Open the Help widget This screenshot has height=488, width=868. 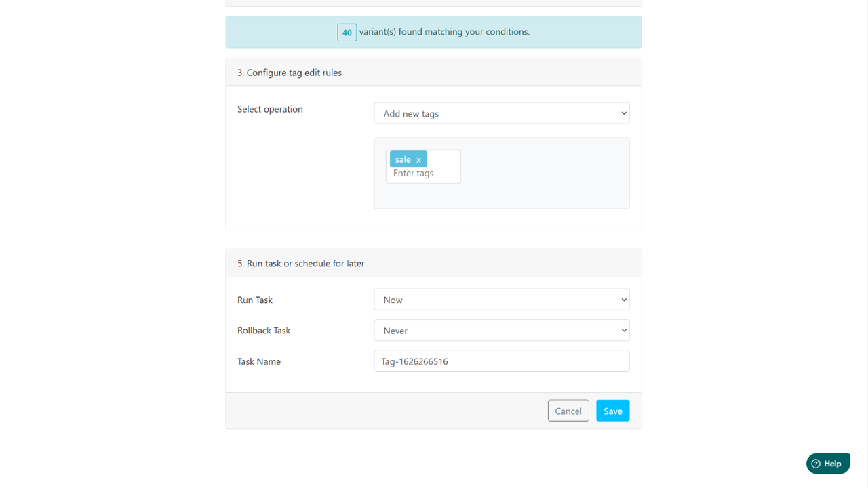(828, 464)
